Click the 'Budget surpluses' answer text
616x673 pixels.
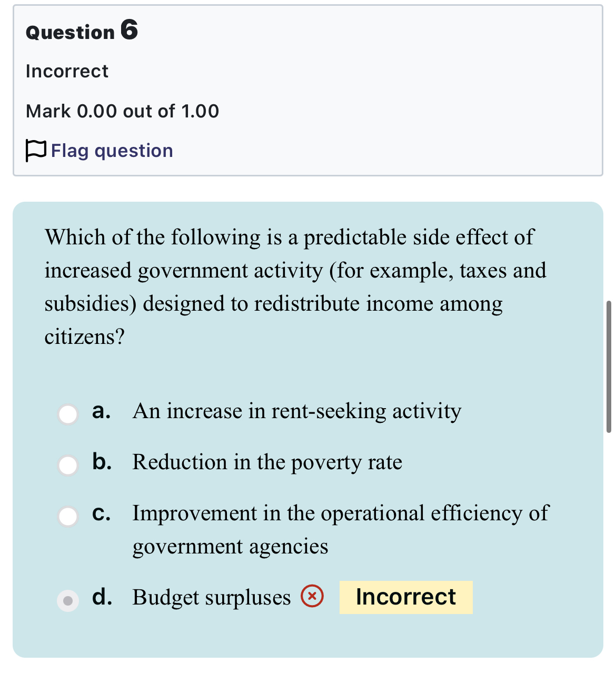pos(211,598)
